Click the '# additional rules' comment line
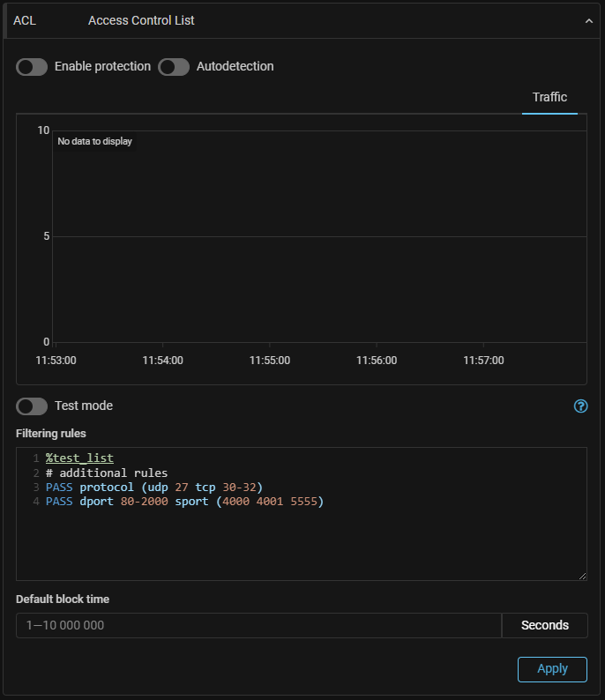This screenshot has width=605, height=700. click(x=107, y=473)
